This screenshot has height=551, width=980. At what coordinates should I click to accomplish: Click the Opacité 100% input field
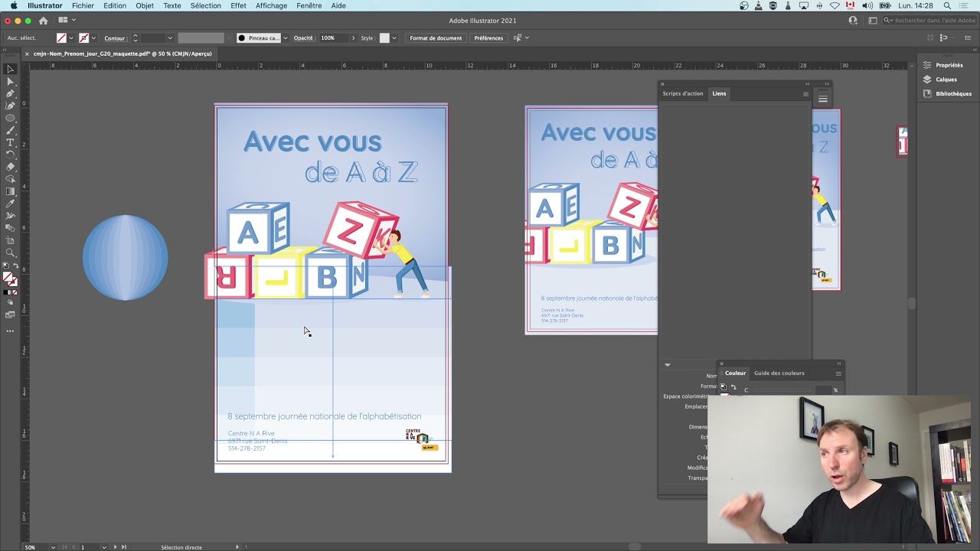tap(334, 38)
